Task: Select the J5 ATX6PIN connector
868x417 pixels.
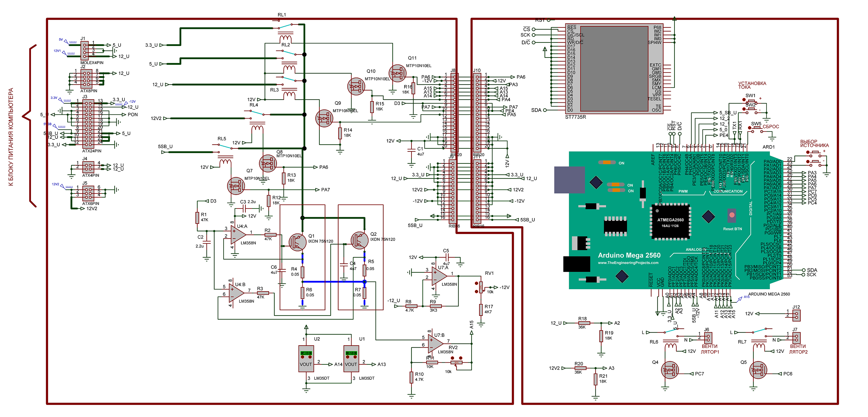Action: [x=88, y=193]
